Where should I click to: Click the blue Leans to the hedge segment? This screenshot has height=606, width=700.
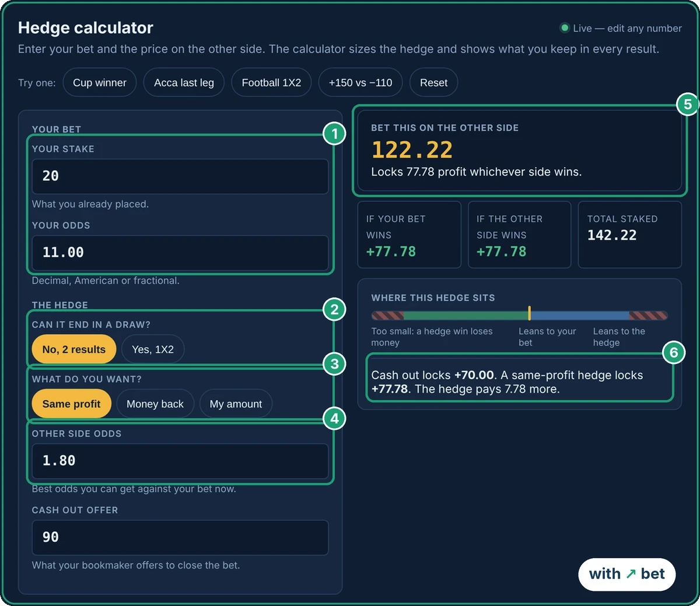click(580, 316)
